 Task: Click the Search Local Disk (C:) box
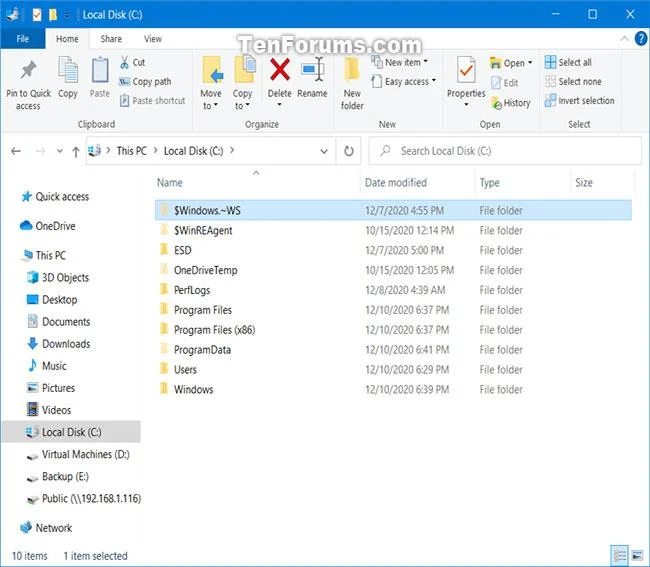pyautogui.click(x=504, y=151)
